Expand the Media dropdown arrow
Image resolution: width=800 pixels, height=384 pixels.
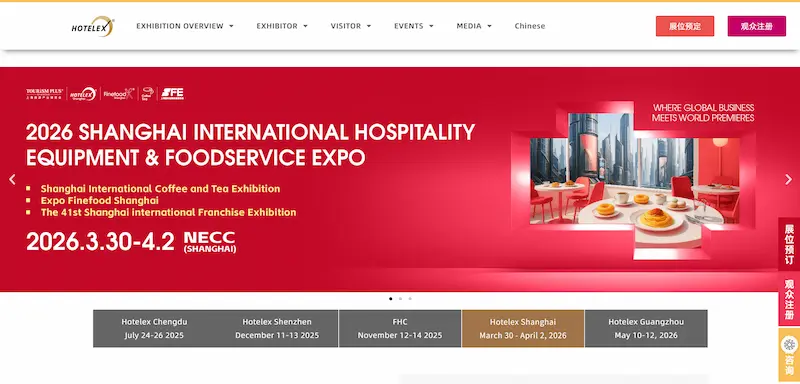(x=489, y=26)
